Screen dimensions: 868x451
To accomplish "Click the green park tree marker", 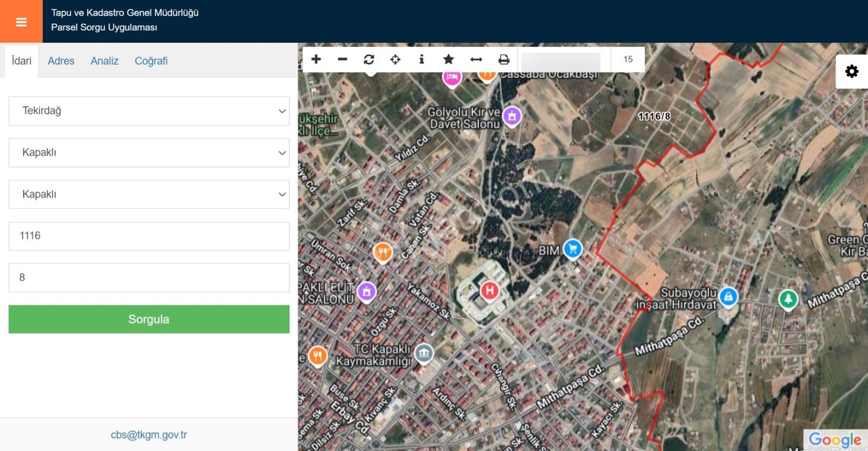I will pos(788,299).
